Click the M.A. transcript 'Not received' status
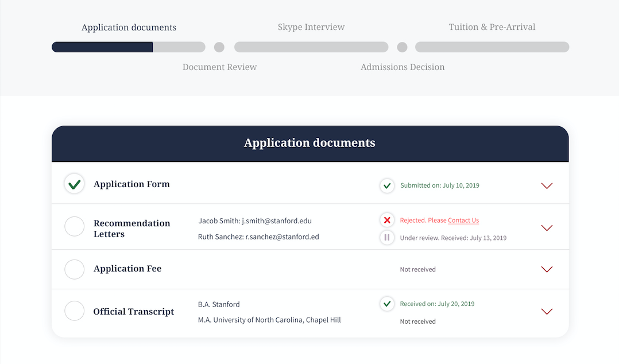Image resolution: width=619 pixels, height=364 pixels. pos(417,322)
